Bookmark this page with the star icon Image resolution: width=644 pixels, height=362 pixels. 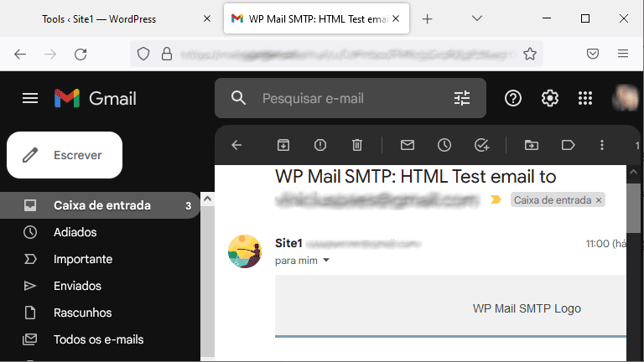(x=530, y=54)
